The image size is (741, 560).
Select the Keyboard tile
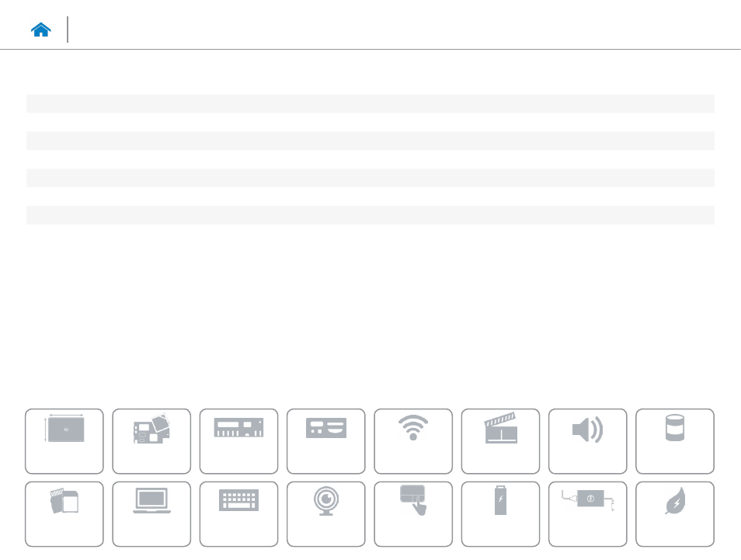click(x=238, y=513)
